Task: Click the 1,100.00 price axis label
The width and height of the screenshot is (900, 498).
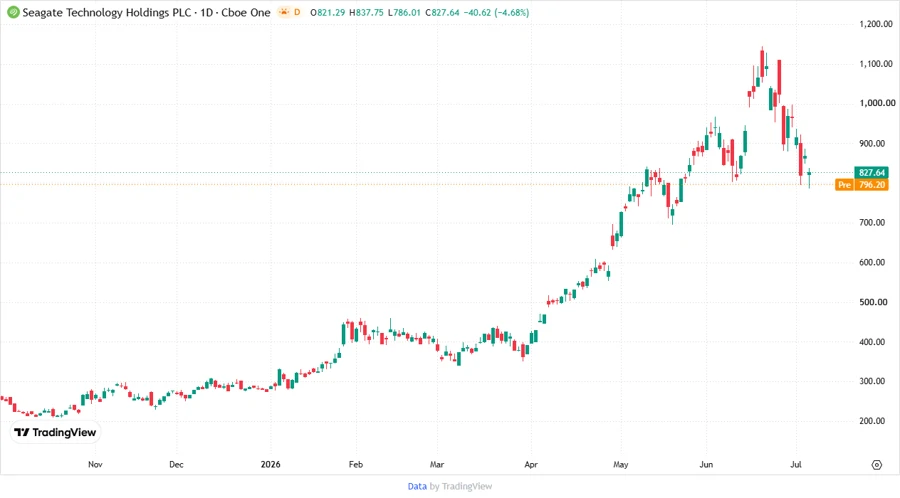Action: 876,64
